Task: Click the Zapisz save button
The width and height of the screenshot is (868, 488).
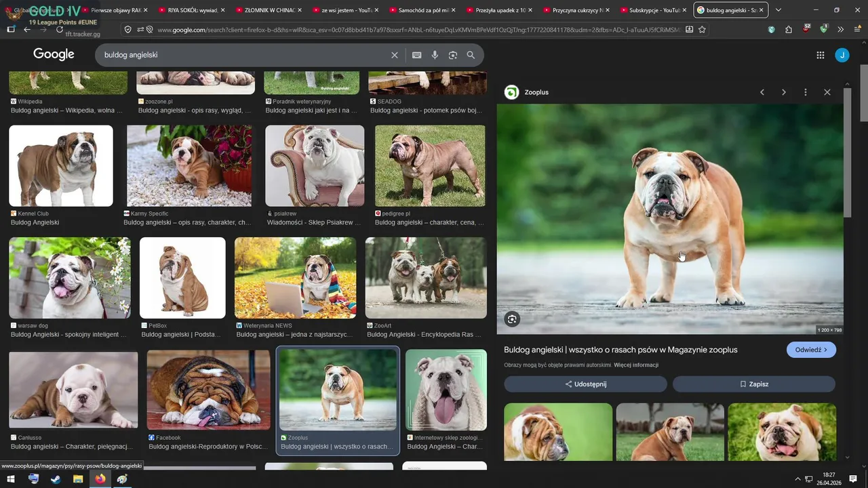Action: (x=754, y=384)
